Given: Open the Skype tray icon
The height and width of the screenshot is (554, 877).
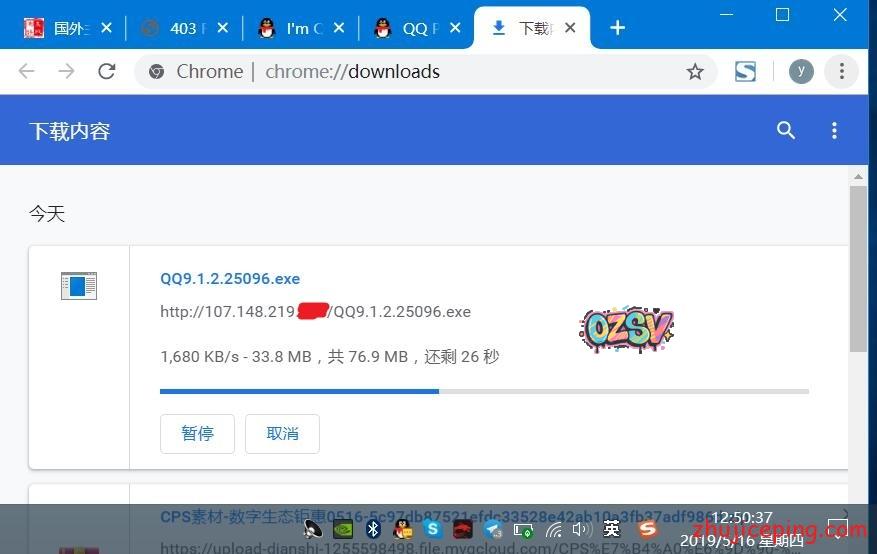Looking at the screenshot, I should click(433, 529).
